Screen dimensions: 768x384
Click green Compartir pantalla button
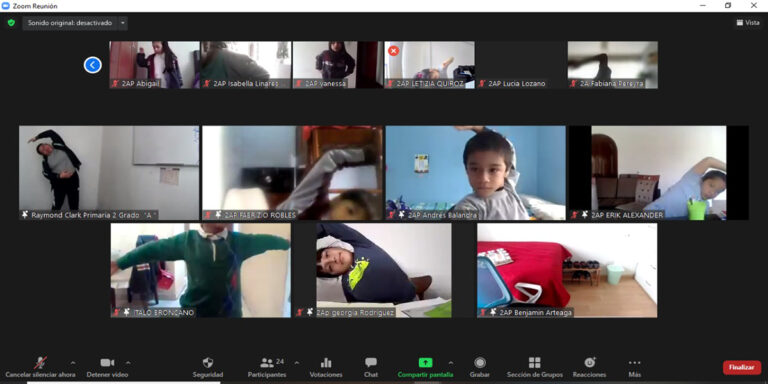425,367
